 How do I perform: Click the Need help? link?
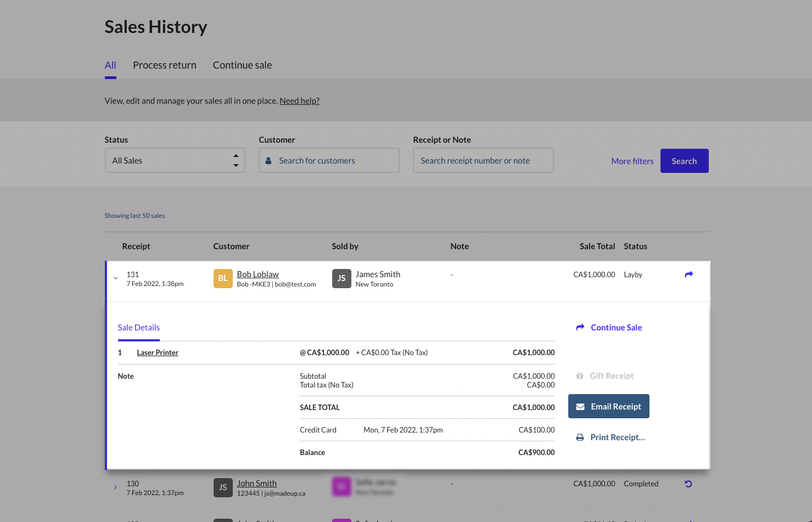coord(299,101)
